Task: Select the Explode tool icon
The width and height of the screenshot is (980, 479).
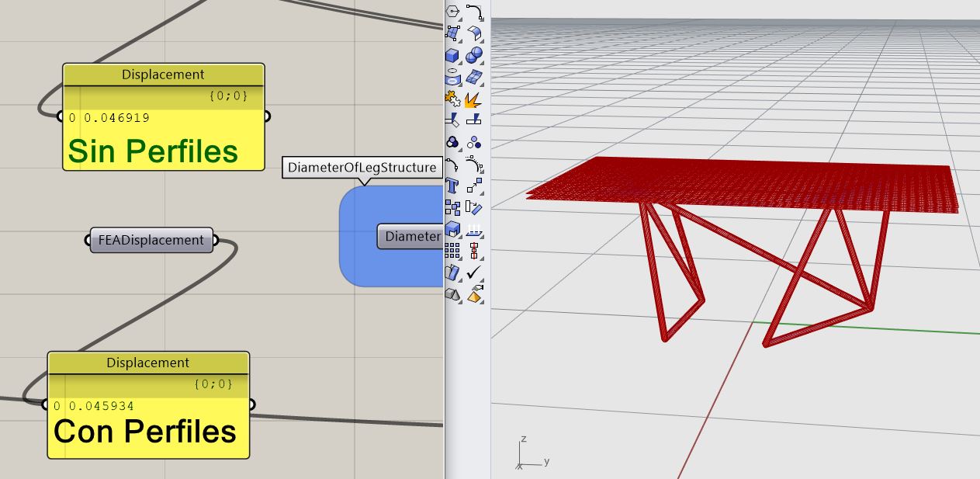Action: point(474,99)
